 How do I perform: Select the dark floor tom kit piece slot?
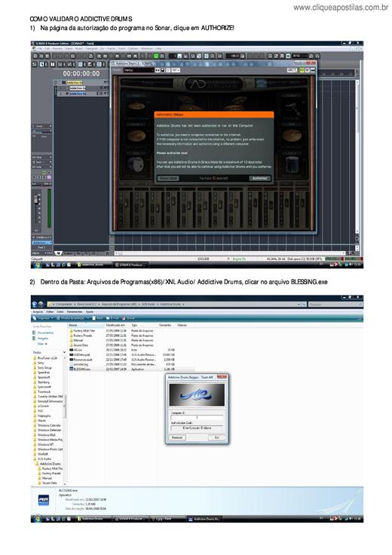click(292, 165)
